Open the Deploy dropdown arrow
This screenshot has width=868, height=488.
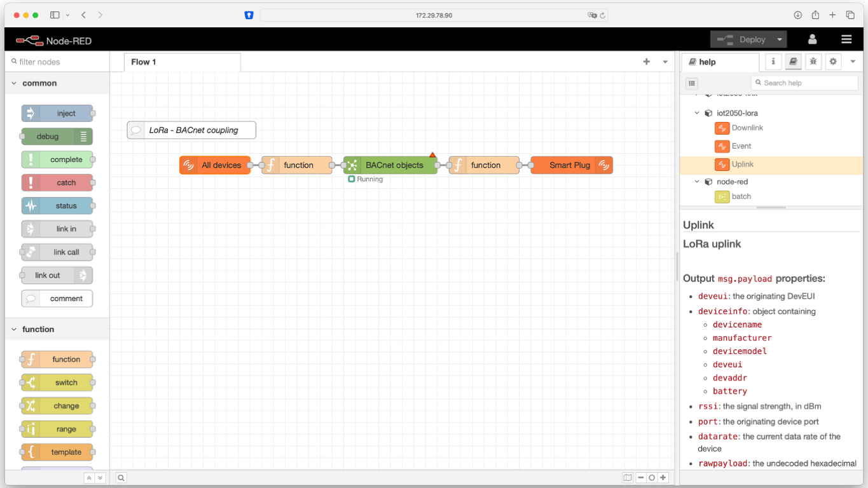(x=780, y=39)
